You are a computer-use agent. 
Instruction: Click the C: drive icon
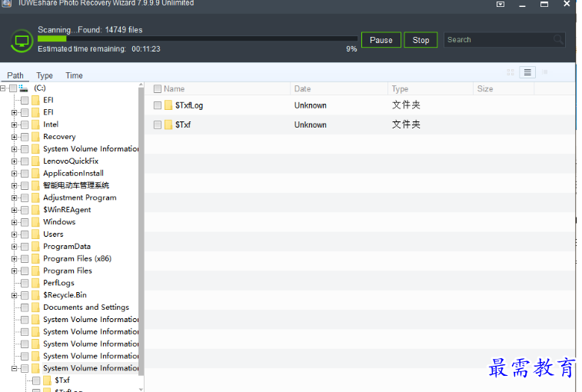coord(23,88)
